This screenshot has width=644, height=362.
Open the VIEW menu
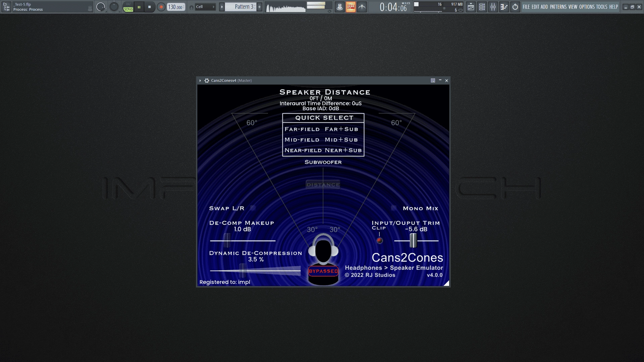(573, 7)
